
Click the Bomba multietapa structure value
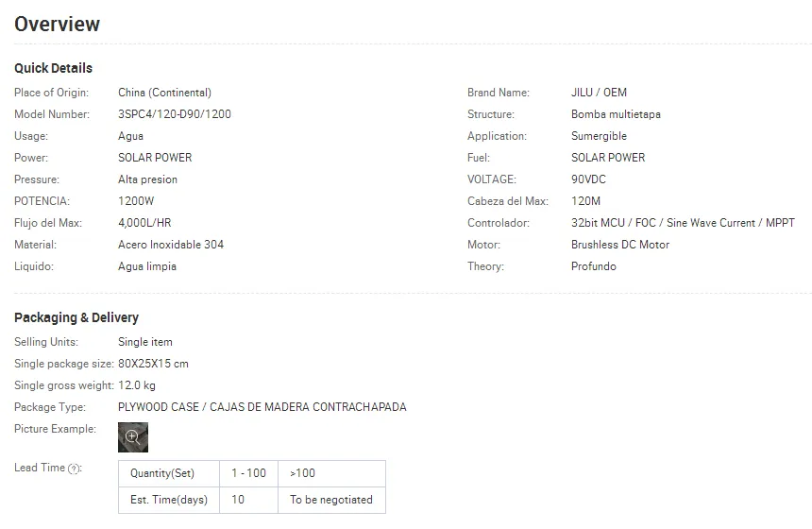pos(616,114)
